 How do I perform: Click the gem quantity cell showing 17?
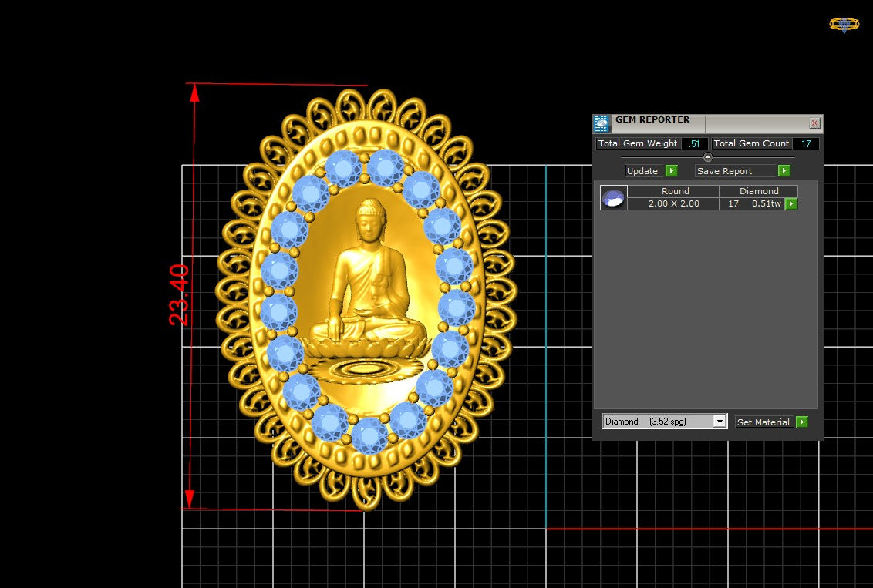733,203
